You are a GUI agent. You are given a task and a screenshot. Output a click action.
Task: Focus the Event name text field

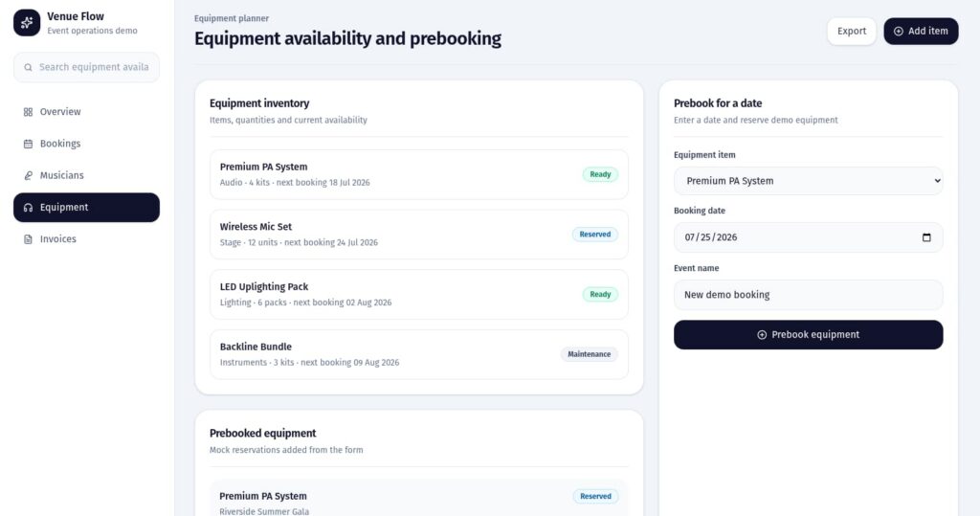(x=808, y=295)
